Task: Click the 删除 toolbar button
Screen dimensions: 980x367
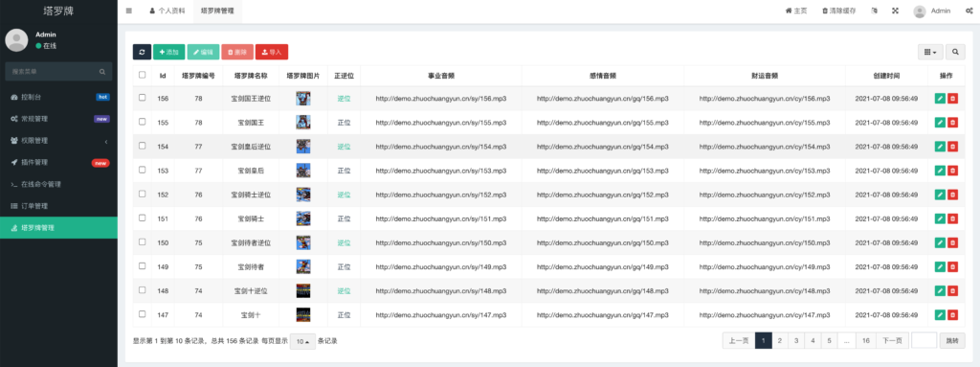Action: pyautogui.click(x=237, y=52)
